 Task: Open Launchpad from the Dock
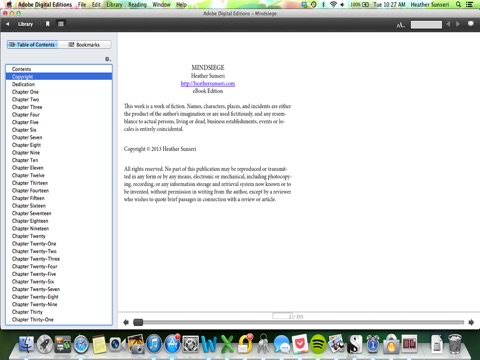(45, 344)
